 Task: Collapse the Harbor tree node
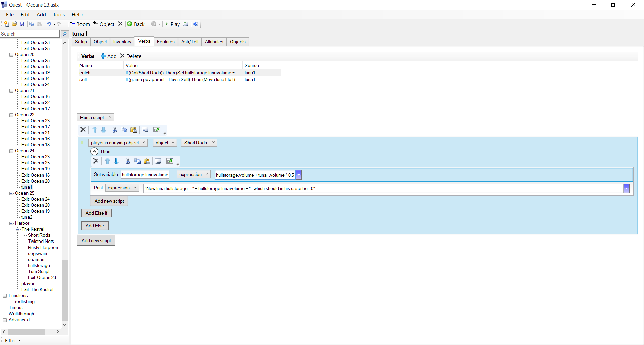coord(11,223)
